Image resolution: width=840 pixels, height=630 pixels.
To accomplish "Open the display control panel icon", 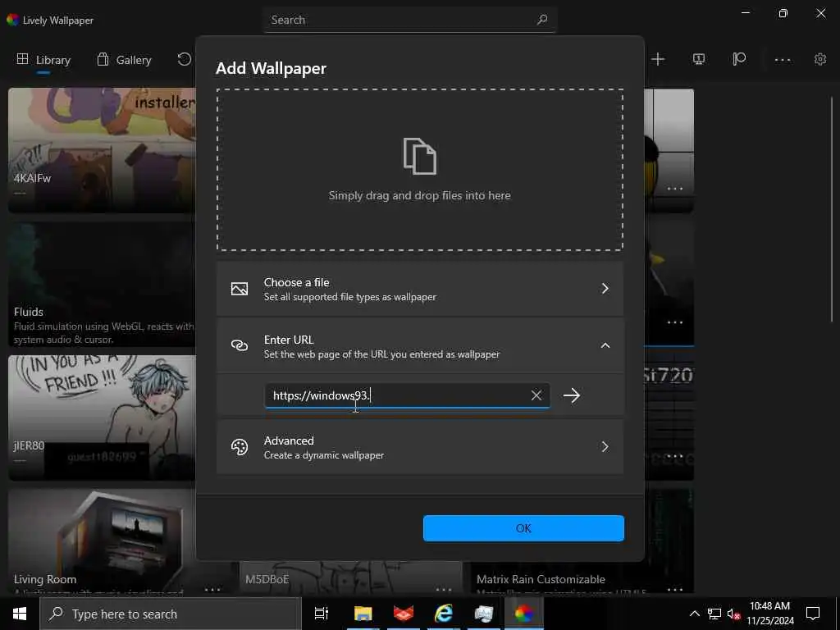I will (699, 59).
